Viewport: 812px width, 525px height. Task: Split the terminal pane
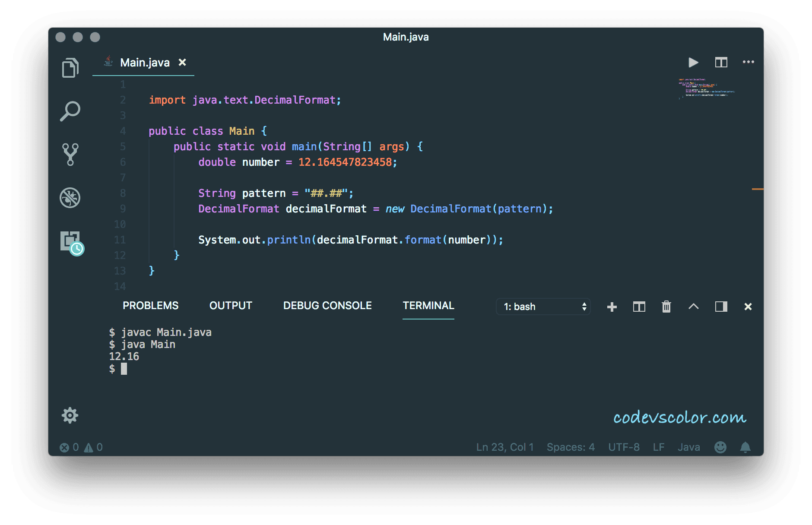point(639,307)
